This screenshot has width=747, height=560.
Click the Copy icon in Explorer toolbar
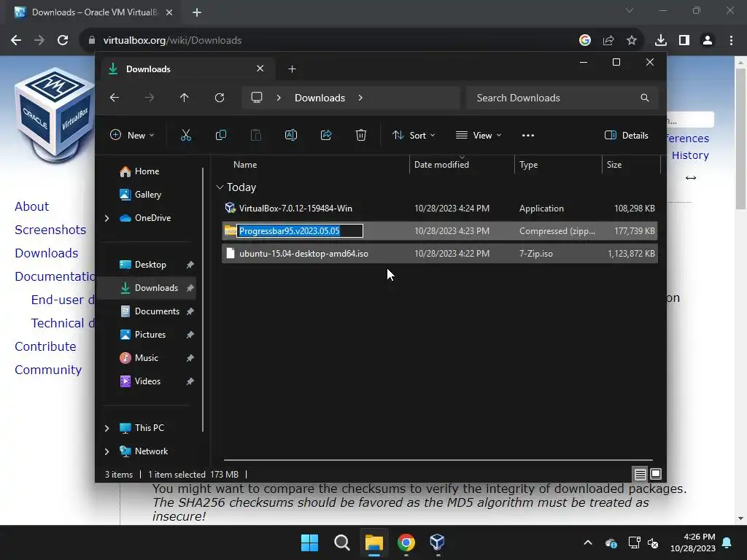pos(220,135)
